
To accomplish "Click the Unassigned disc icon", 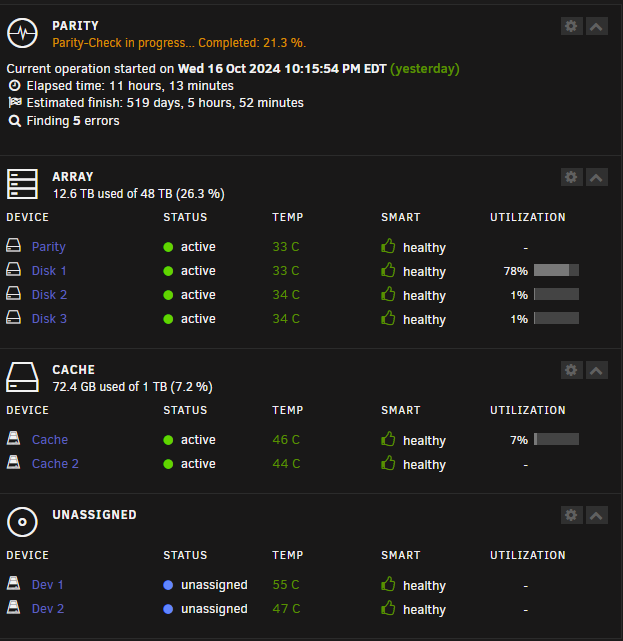I will pos(22,522).
